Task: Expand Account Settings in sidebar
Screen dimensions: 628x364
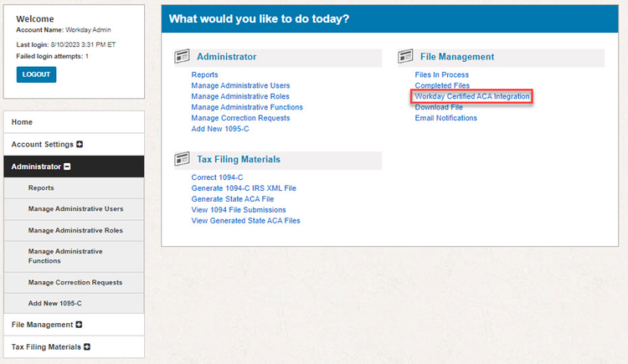Action: (80, 144)
